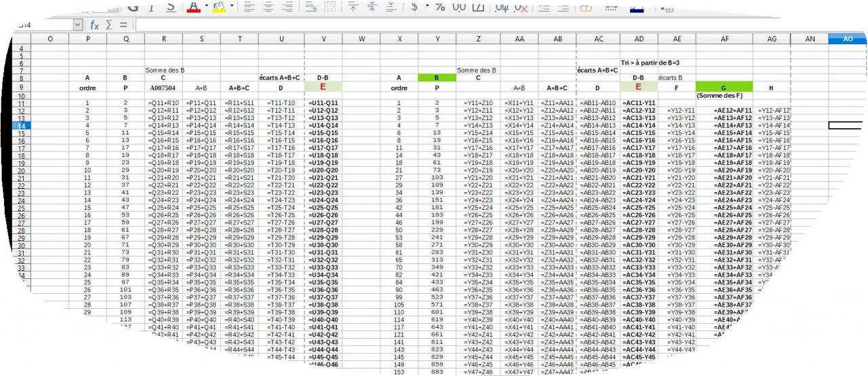Select column header AN
868x376 pixels.
[x=809, y=39]
